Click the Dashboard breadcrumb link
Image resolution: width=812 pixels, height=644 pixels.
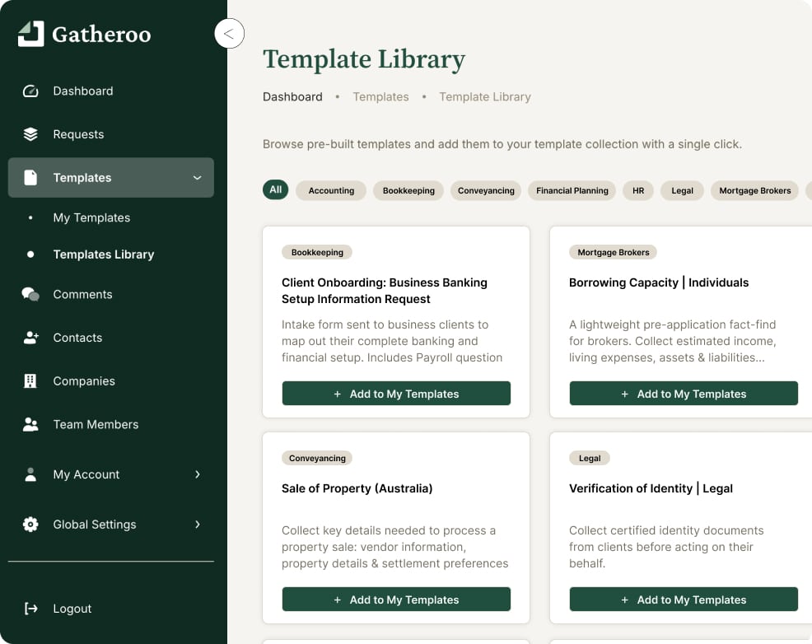coord(292,97)
